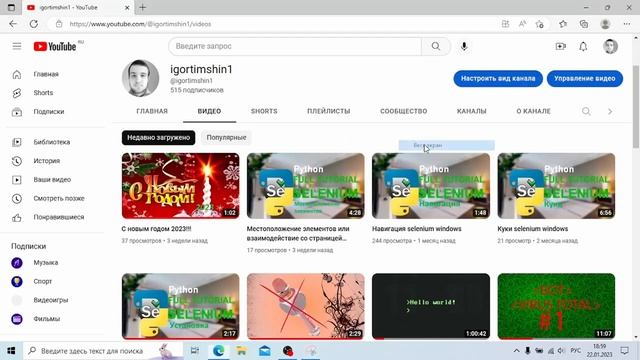The height and width of the screenshot is (360, 640).
Task: Select the Недавно загружено filter chip
Action: pos(158,138)
